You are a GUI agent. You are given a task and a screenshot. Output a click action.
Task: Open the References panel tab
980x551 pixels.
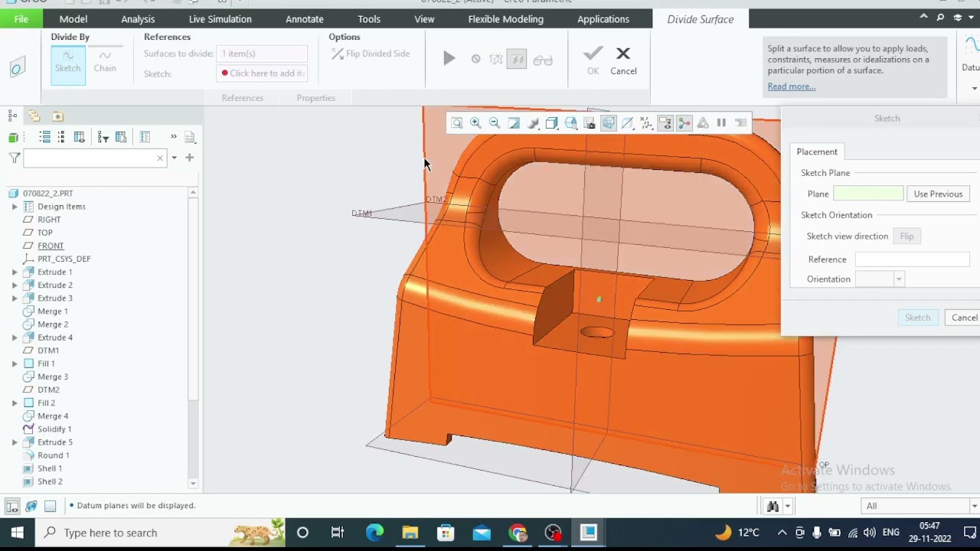[x=242, y=98]
